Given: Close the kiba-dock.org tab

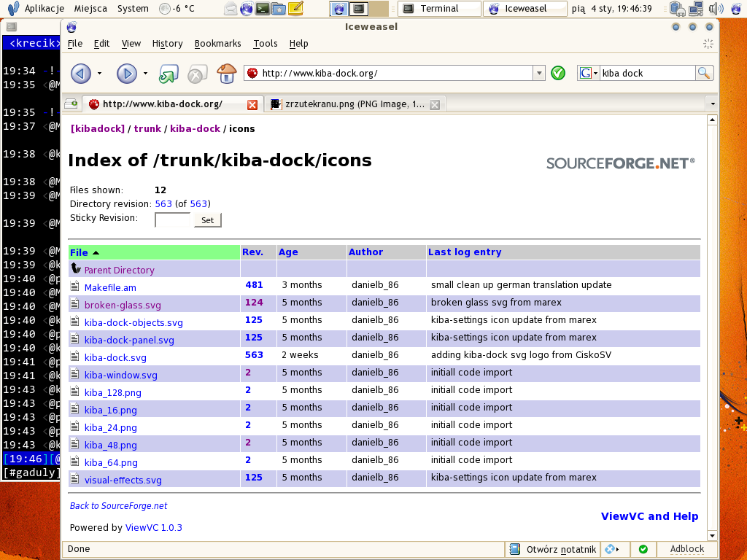Looking at the screenshot, I should pos(252,105).
